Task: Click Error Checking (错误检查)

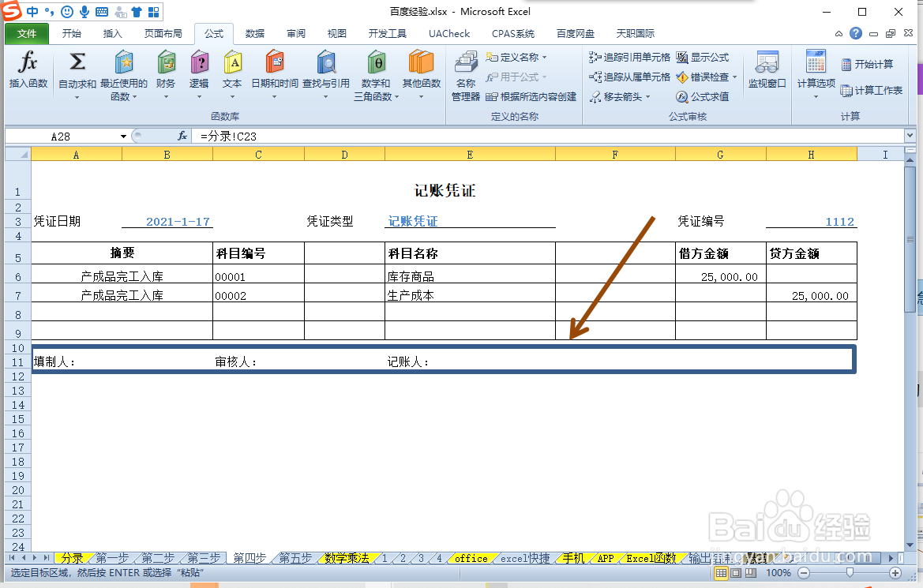Action: point(702,77)
